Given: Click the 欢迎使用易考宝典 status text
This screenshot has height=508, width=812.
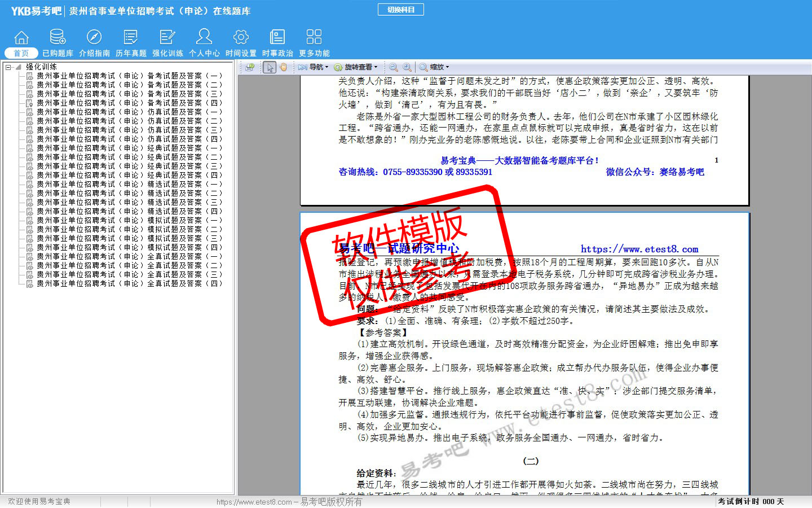Looking at the screenshot, I should (39, 502).
